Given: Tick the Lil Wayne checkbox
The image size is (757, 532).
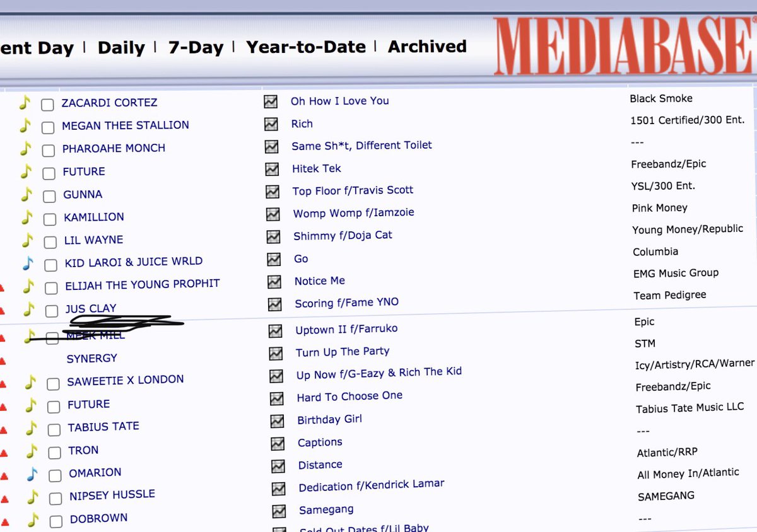Looking at the screenshot, I should click(50, 242).
